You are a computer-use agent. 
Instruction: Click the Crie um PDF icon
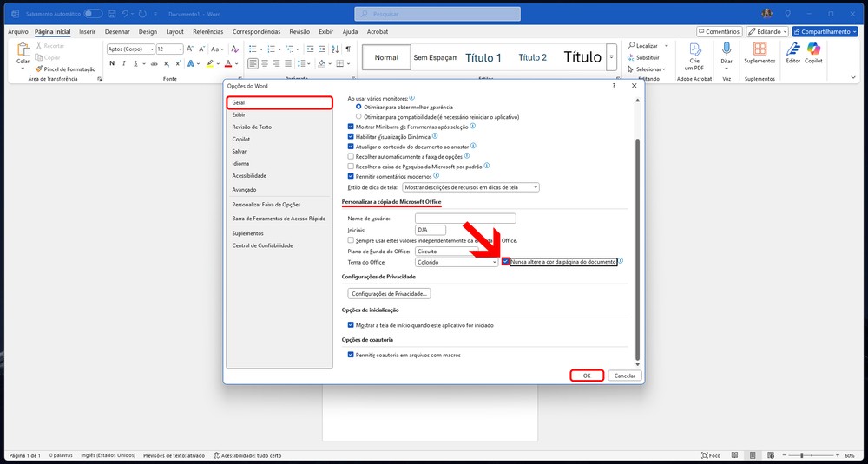coord(694,52)
